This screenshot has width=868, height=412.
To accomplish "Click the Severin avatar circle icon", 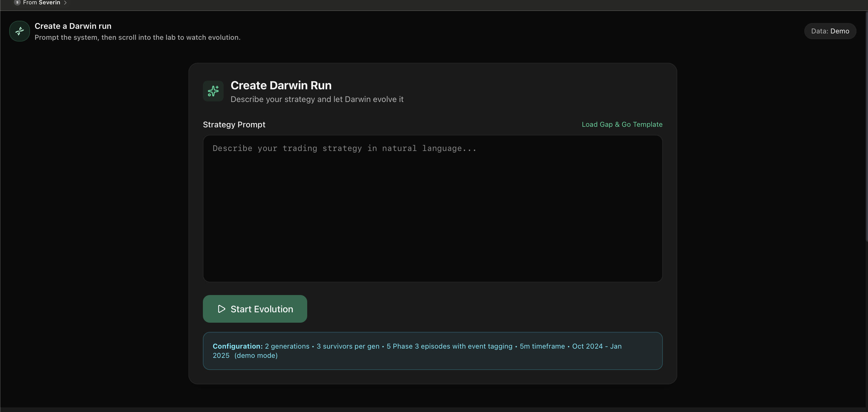I will click(x=17, y=3).
